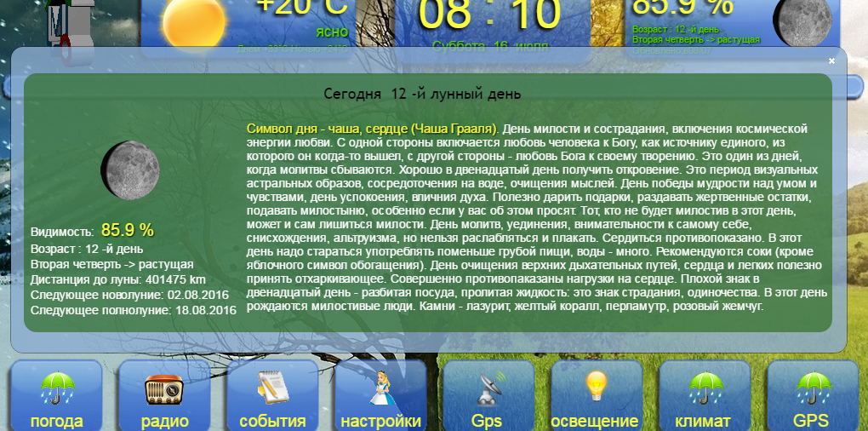Click Следующее новолуние: 02.08.2016

pos(128,295)
